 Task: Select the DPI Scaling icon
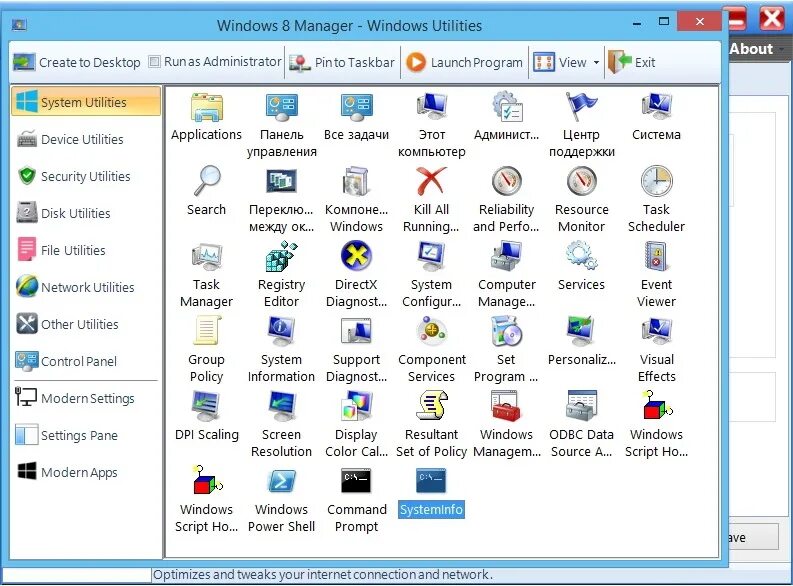[x=206, y=407]
